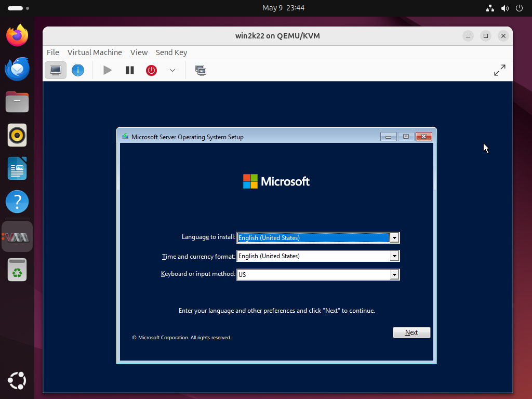The width and height of the screenshot is (532, 399).
Task: Click the Next button in Setup
Action: [411, 332]
